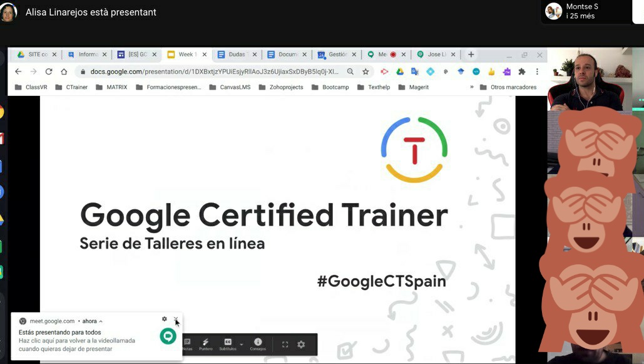Image resolution: width=644 pixels, height=364 pixels.
Task: Click the green Meet icon in notification
Action: pyautogui.click(x=168, y=336)
